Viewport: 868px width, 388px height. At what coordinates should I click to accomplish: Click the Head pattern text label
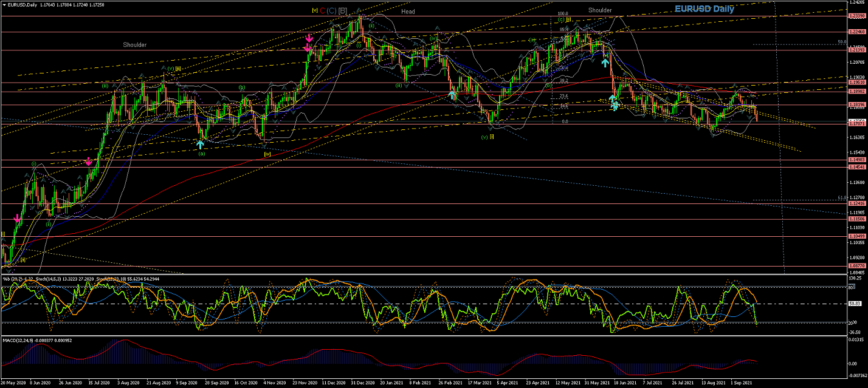408,12
